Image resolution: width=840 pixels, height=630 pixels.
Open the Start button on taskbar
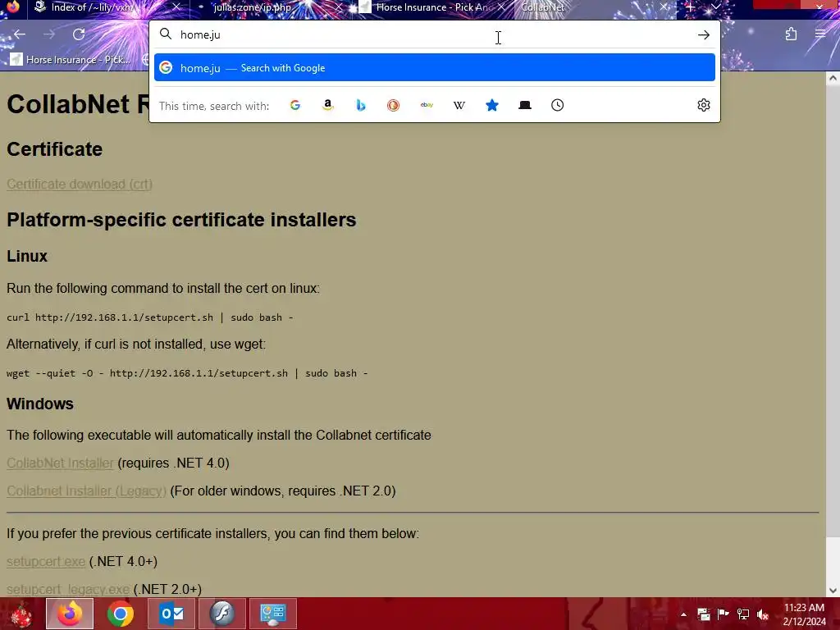tap(21, 614)
